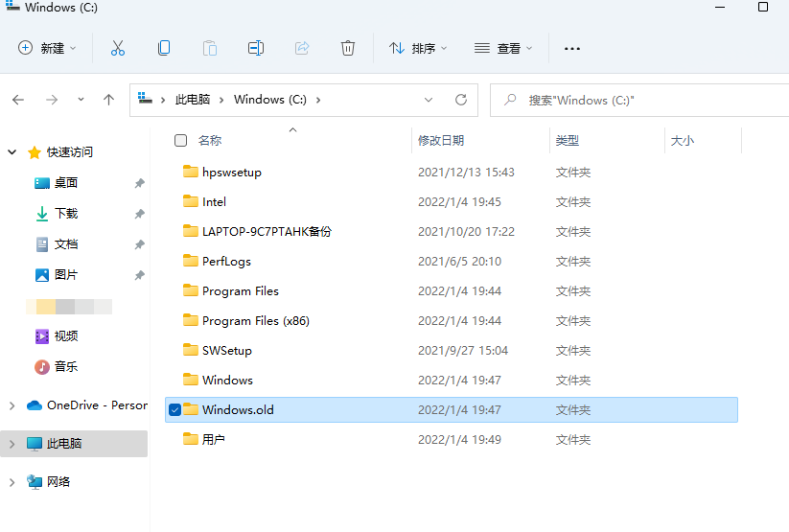The image size is (789, 532).
Task: Click the Share icon in toolbar
Action: coord(302,48)
